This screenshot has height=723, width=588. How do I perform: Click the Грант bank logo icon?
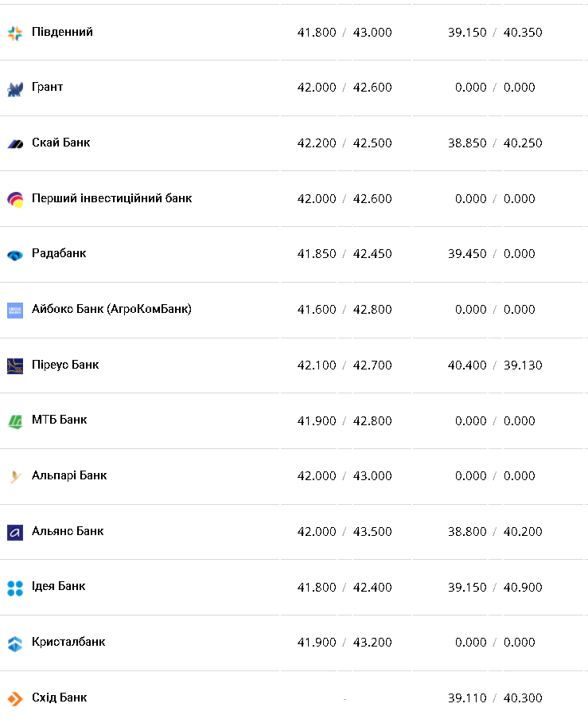point(15,88)
